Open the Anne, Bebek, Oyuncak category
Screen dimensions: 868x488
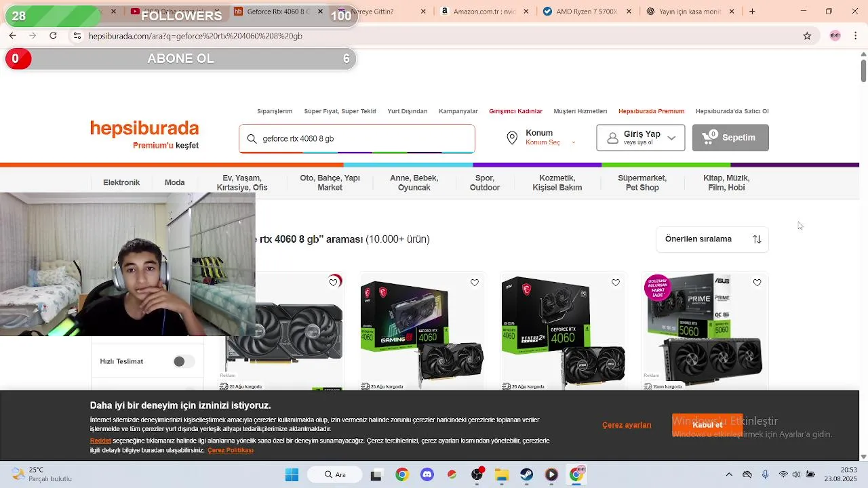tap(414, 183)
